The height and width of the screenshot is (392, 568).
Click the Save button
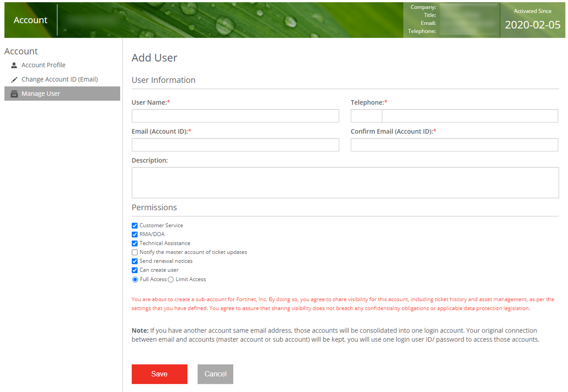(x=159, y=374)
